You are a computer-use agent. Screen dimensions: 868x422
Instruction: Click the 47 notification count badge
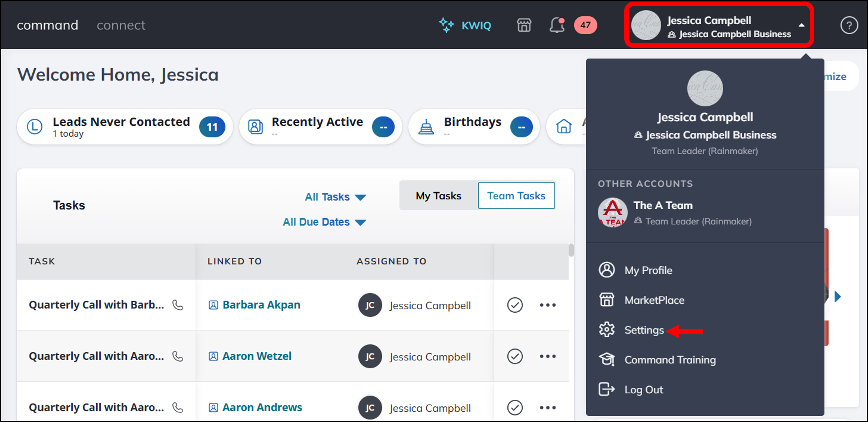tap(586, 25)
